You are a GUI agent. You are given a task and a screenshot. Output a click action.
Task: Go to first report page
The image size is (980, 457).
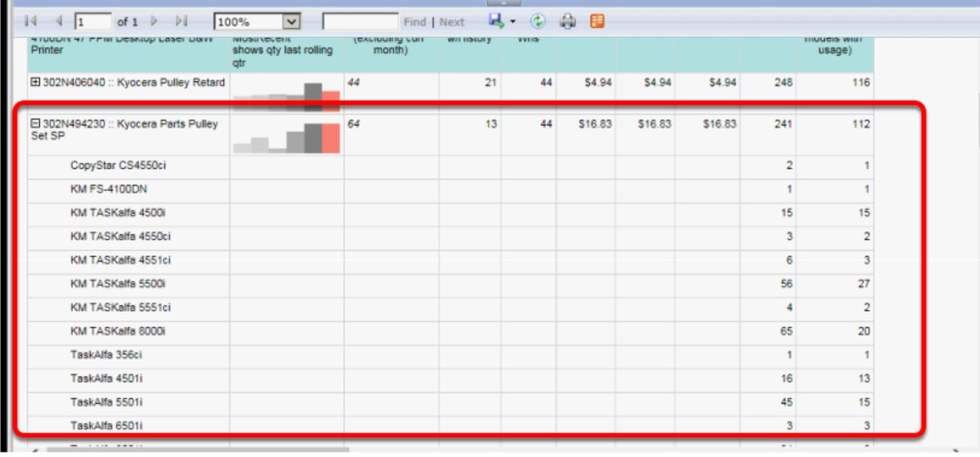point(30,21)
